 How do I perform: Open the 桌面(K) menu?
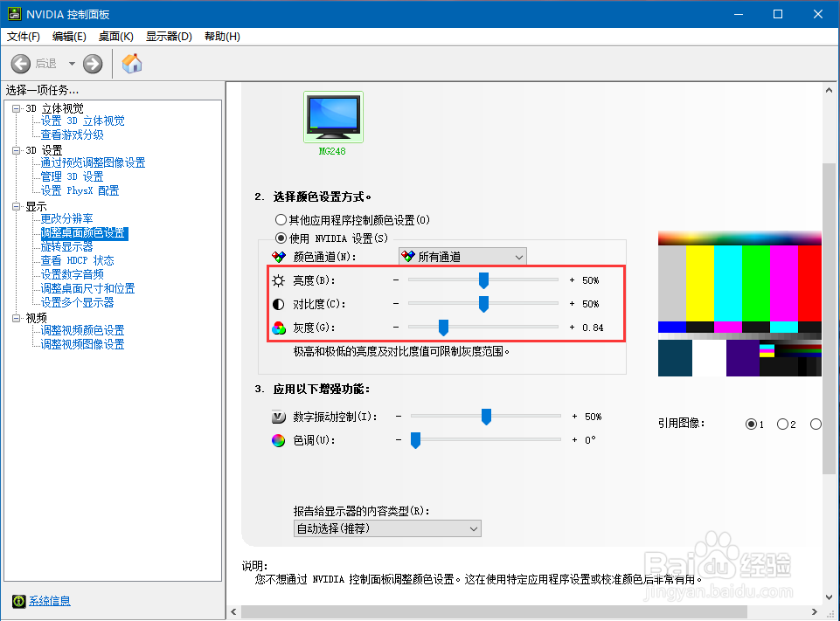point(115,37)
